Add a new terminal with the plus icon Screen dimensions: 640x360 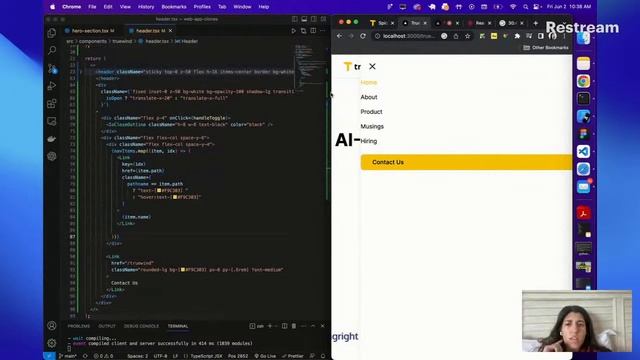point(270,326)
